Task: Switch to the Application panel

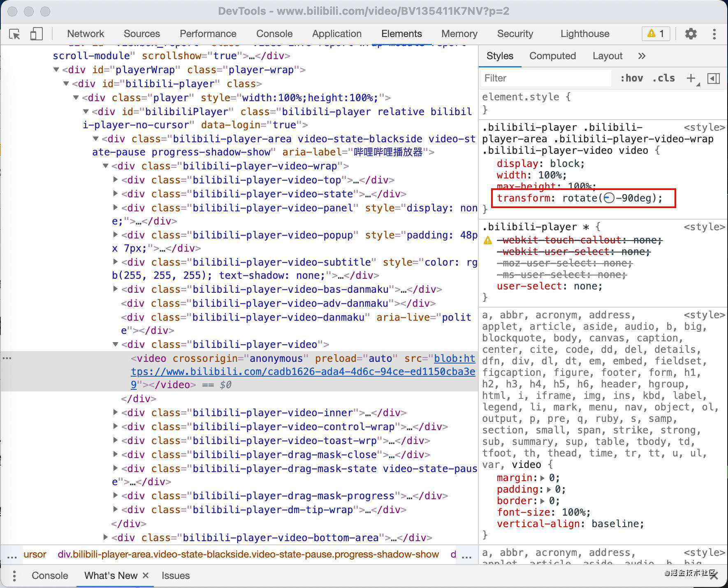Action: (336, 34)
